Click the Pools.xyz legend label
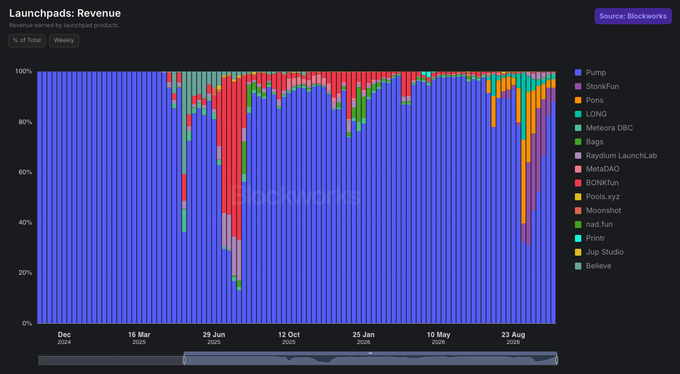The width and height of the screenshot is (680, 374). pos(603,197)
